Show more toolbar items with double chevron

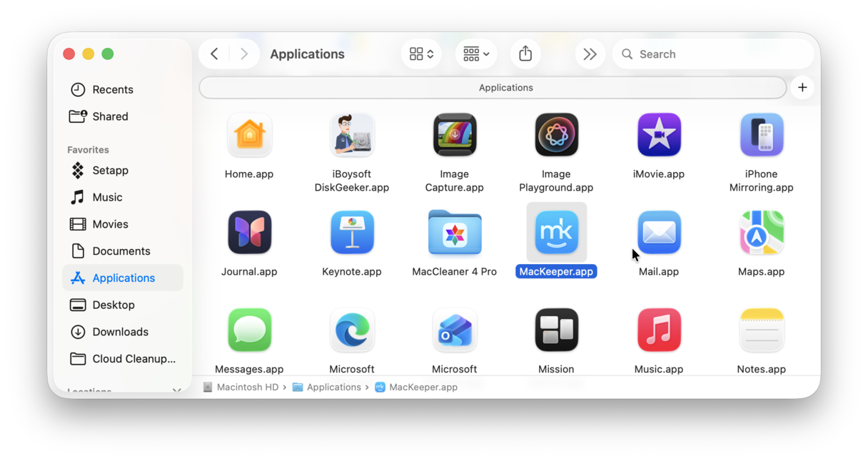[x=590, y=54]
